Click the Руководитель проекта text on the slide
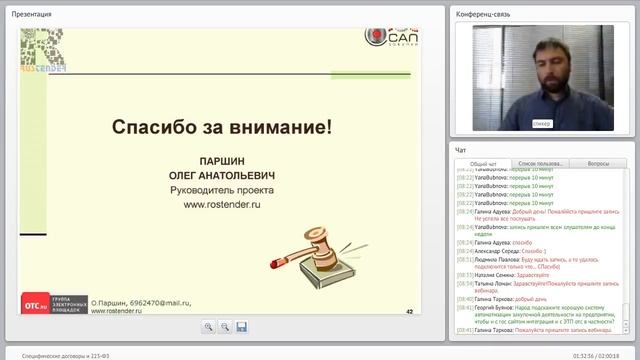The width and height of the screenshot is (640, 360). [222, 190]
